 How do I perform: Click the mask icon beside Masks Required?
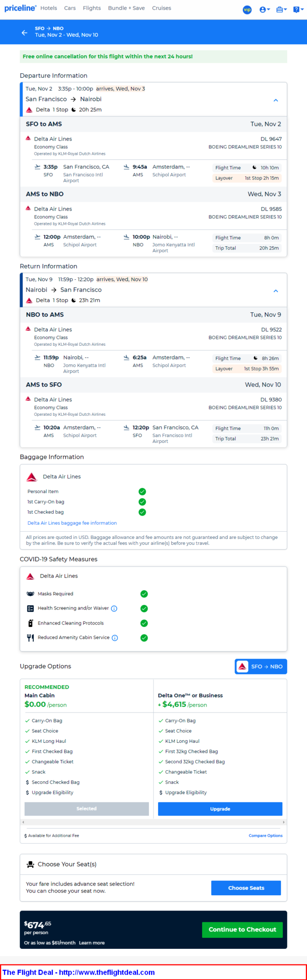(31, 594)
